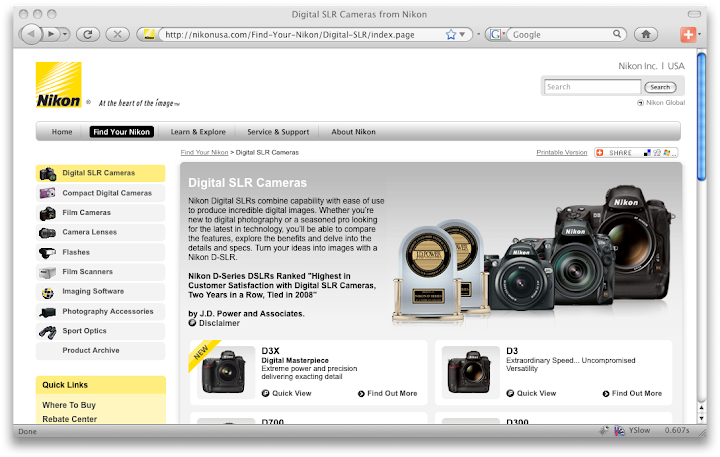The width and height of the screenshot is (720, 457).
Task: Click the red plus add-on toolbar icon
Action: pos(688,34)
